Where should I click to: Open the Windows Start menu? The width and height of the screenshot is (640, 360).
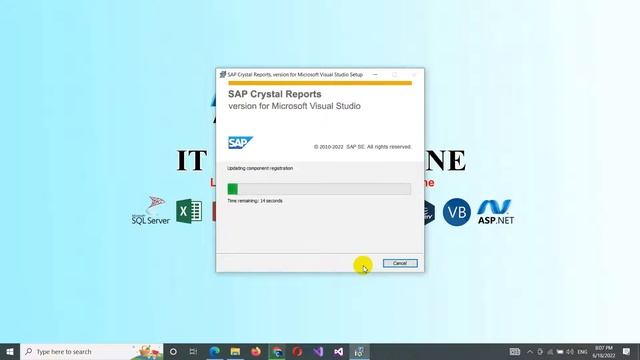point(10,351)
